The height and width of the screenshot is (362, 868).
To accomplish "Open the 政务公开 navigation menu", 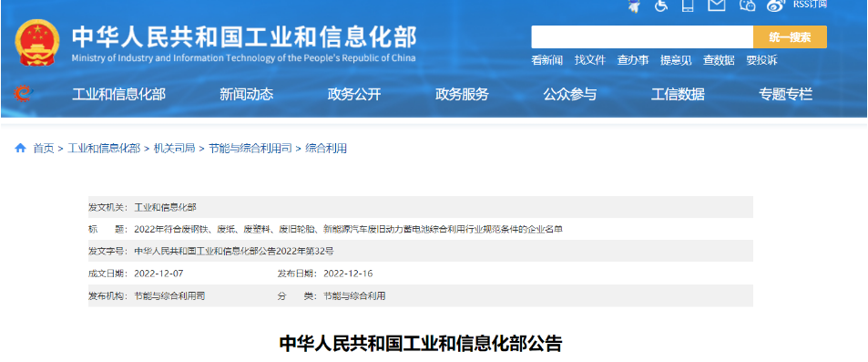I will coord(354,94).
